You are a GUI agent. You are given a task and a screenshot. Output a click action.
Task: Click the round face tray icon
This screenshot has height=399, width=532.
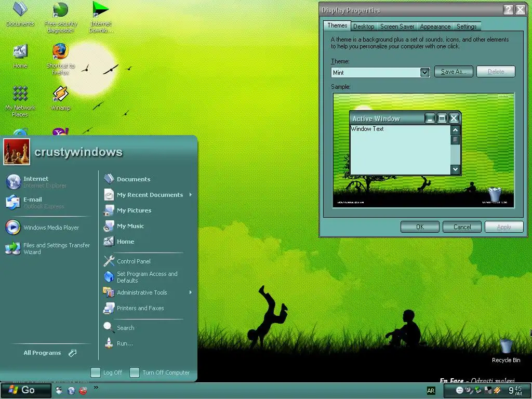(459, 391)
